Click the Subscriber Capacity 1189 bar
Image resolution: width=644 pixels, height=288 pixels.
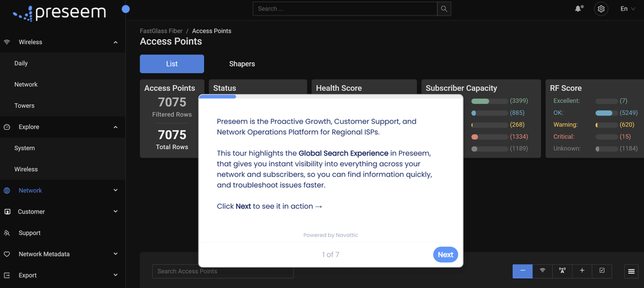click(489, 149)
